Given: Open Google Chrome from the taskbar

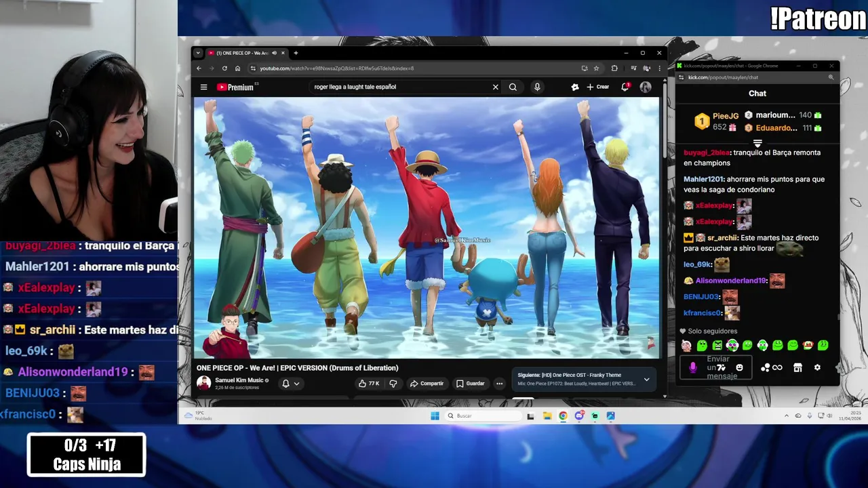Looking at the screenshot, I should 563,416.
